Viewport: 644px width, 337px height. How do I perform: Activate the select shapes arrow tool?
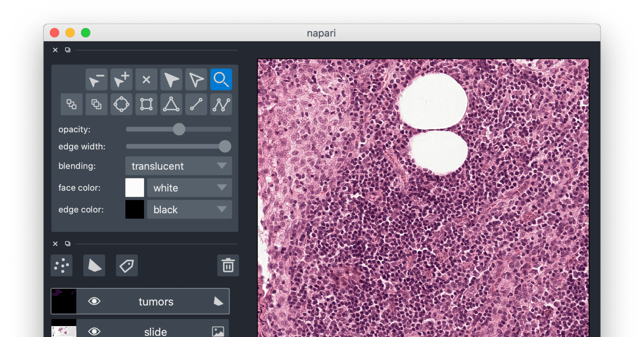(x=171, y=80)
